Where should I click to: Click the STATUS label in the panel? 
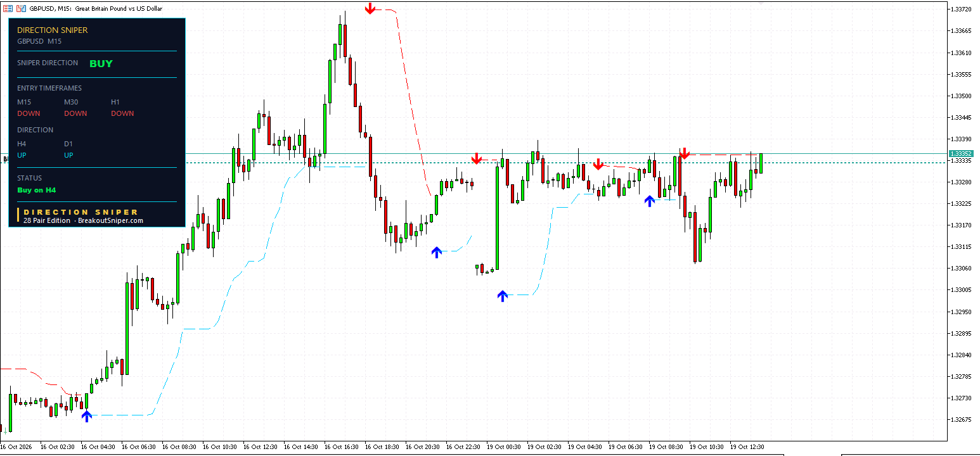[x=29, y=178]
